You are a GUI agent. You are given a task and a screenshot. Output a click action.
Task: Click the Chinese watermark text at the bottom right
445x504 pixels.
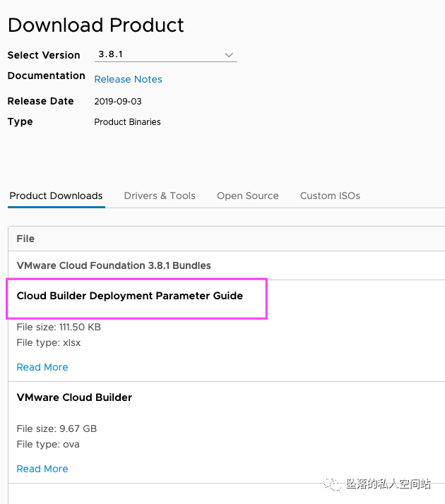tap(388, 484)
